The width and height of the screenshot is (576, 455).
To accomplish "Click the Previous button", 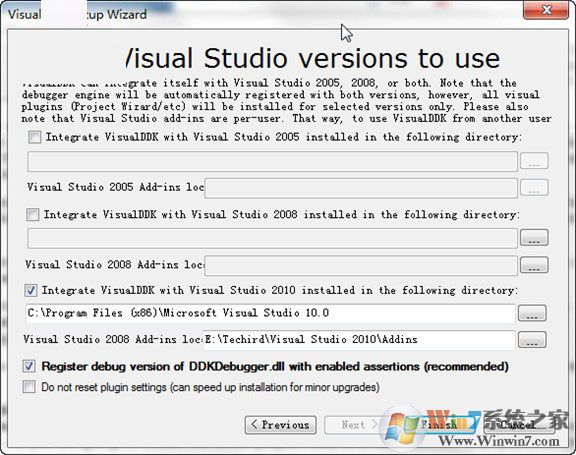I will pyautogui.click(x=281, y=425).
